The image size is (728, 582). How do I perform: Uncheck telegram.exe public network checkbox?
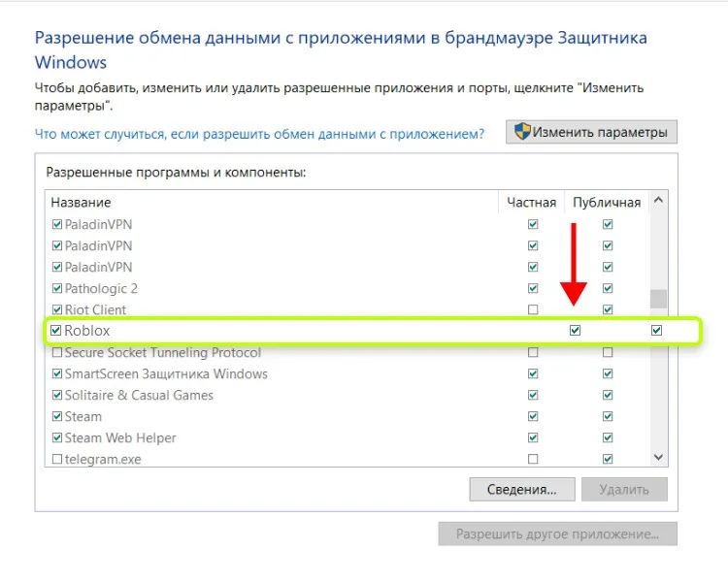tap(608, 459)
